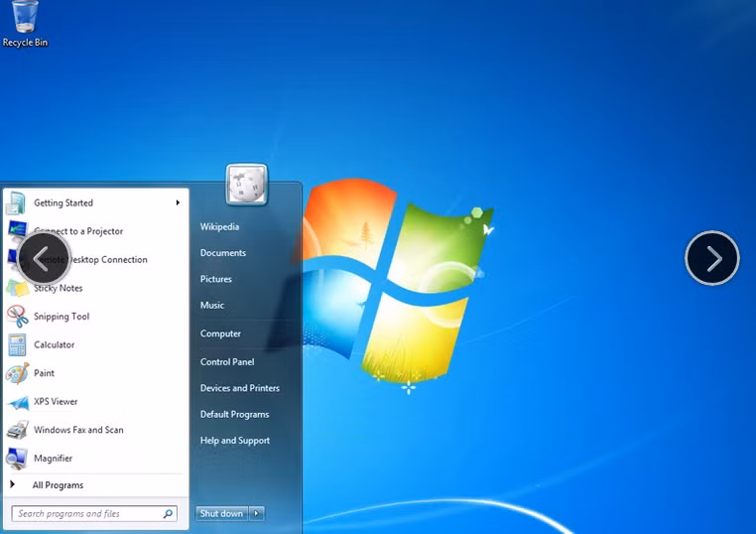756x534 pixels.
Task: Click the user account picture
Action: click(x=246, y=185)
